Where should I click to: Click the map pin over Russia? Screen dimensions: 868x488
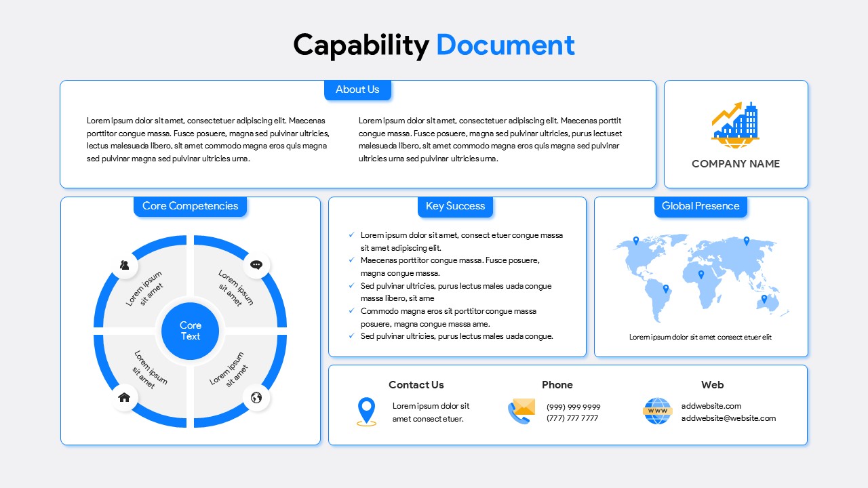[747, 241]
